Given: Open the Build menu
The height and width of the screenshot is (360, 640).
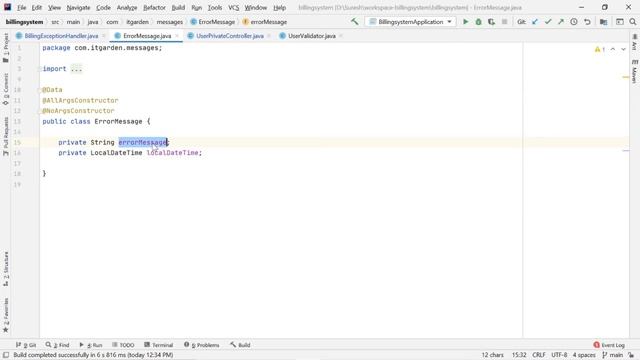Looking at the screenshot, I should pyautogui.click(x=178, y=7).
